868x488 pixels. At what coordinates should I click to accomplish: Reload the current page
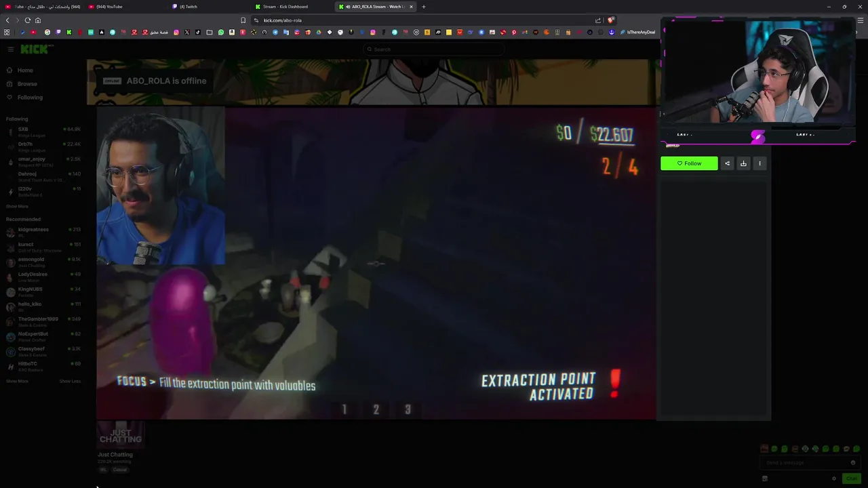pyautogui.click(x=27, y=20)
